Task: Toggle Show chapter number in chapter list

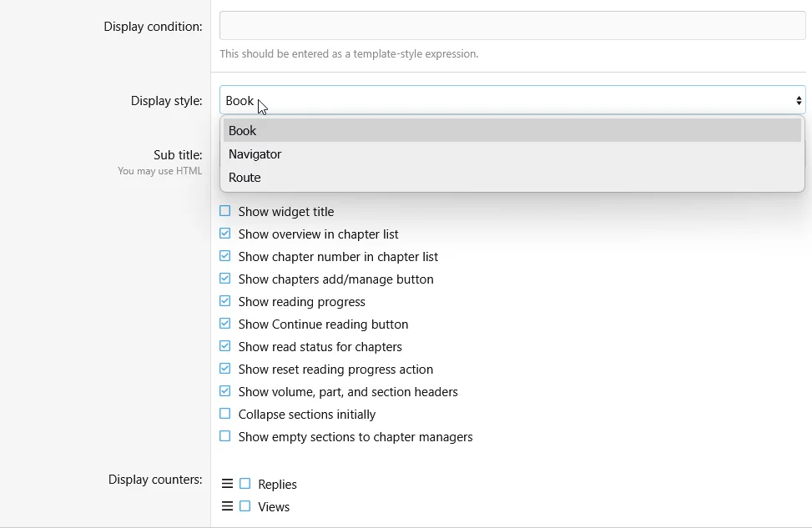Action: (224, 256)
